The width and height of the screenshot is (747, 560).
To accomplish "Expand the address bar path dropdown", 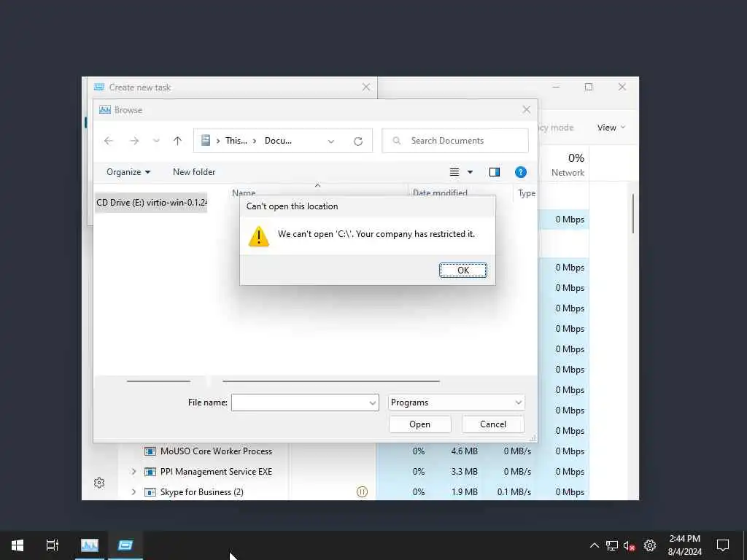I will point(330,141).
